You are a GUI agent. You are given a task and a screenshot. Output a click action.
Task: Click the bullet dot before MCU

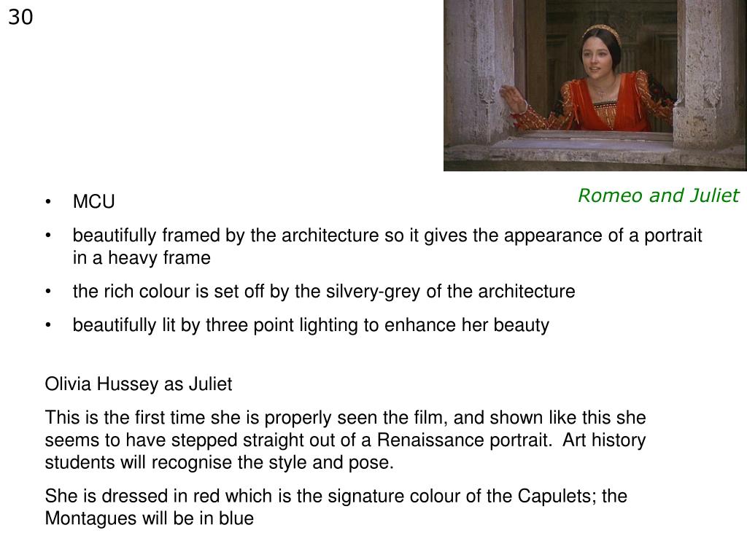tap(47, 202)
